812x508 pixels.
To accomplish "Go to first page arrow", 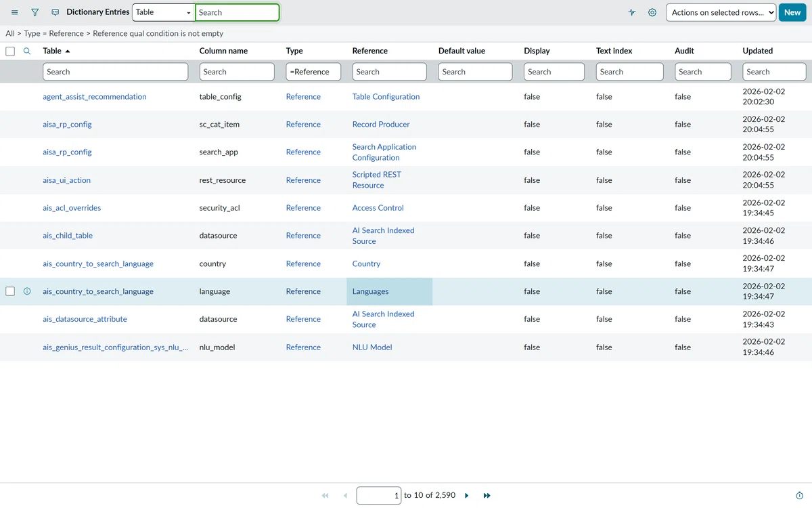I will (x=325, y=496).
